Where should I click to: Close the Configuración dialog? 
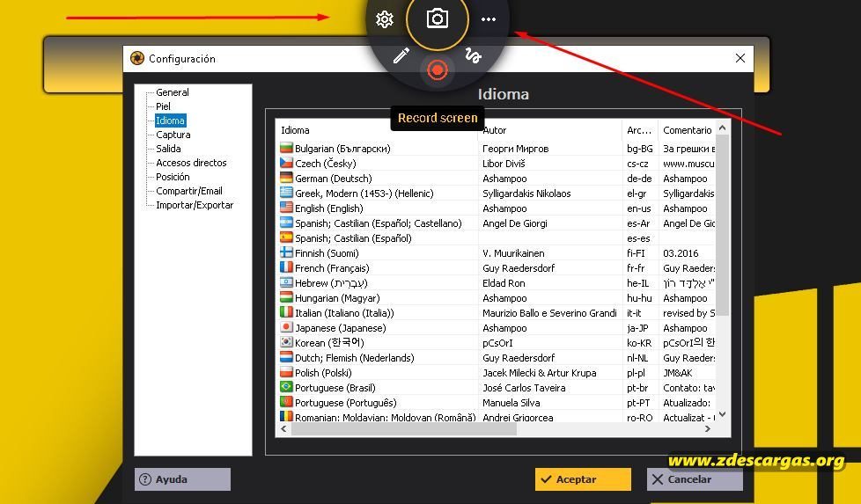point(740,58)
